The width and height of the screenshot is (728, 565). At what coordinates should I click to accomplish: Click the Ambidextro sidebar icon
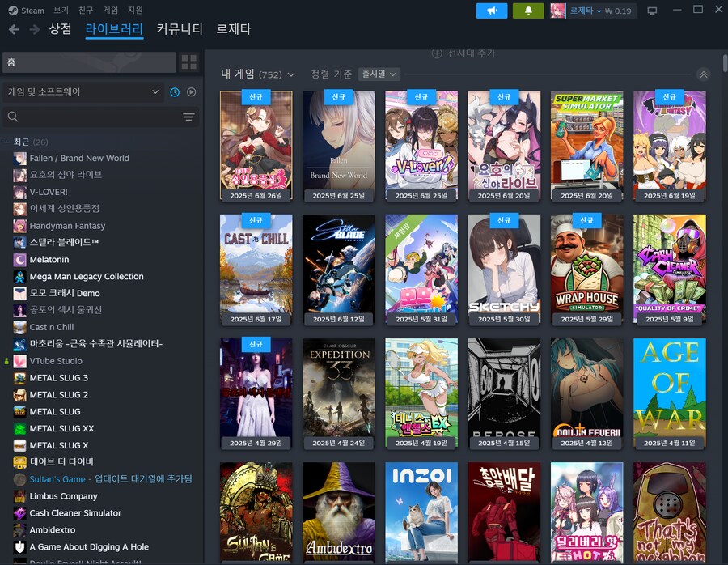[19, 529]
